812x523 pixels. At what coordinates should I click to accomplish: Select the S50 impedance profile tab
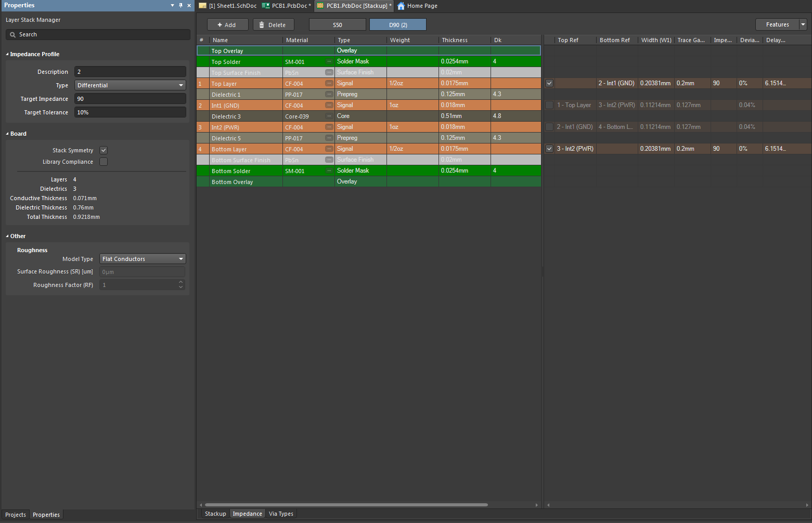[337, 24]
